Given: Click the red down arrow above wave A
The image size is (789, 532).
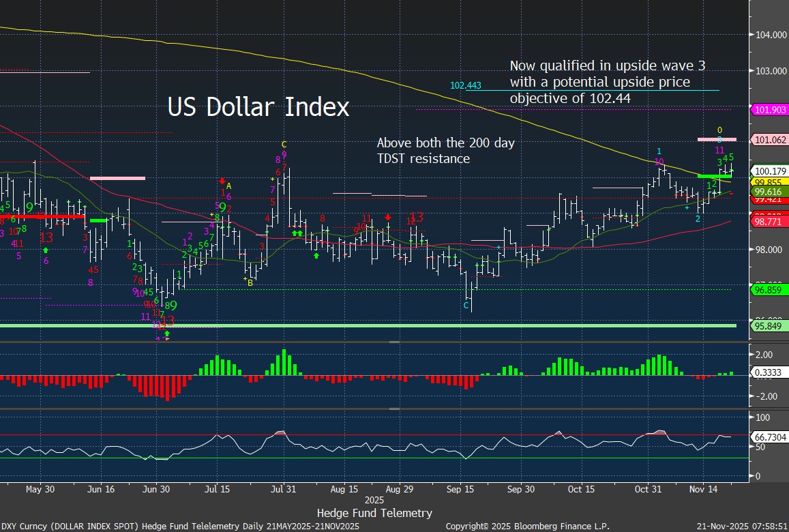Looking at the screenshot, I should [222, 181].
